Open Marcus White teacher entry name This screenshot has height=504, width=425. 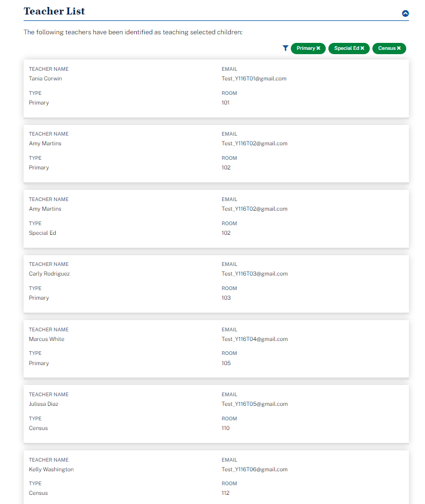tap(47, 339)
